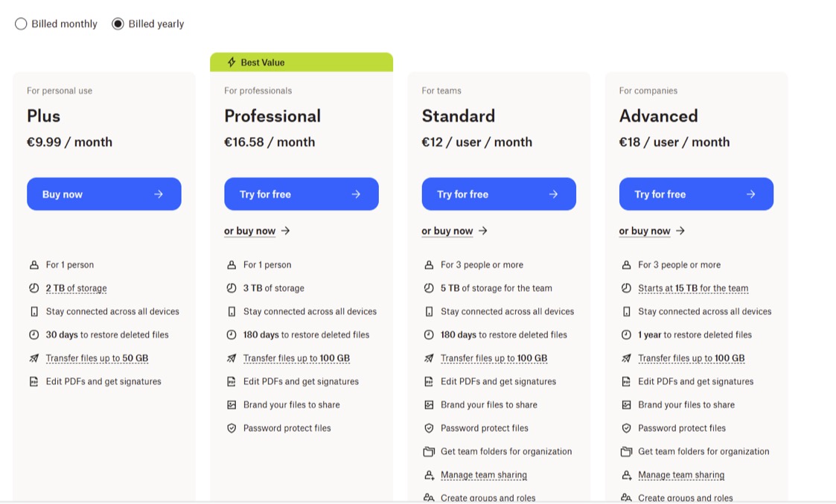Click the lightning bolt Best Value icon

[232, 63]
